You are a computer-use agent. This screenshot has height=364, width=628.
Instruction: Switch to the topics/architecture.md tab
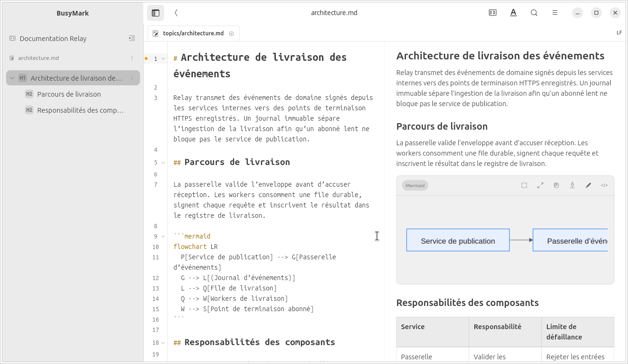pyautogui.click(x=193, y=33)
